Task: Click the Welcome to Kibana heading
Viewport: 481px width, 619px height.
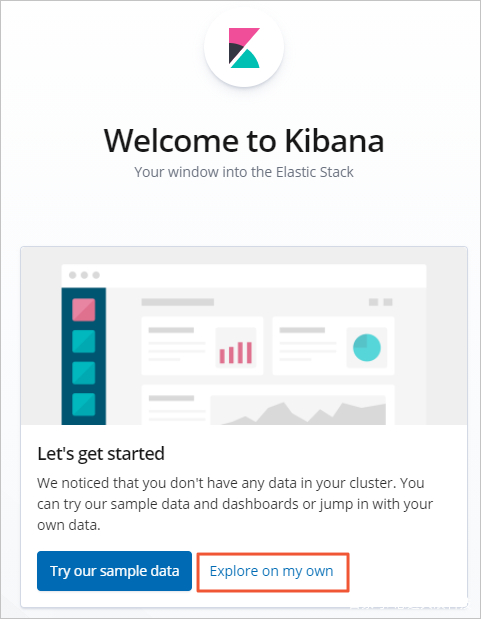Action: click(244, 141)
